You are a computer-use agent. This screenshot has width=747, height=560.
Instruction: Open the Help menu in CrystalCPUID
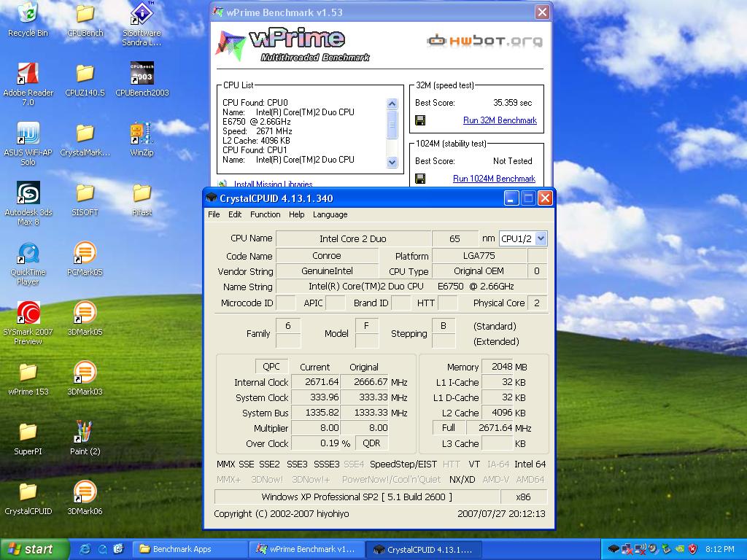coord(296,214)
